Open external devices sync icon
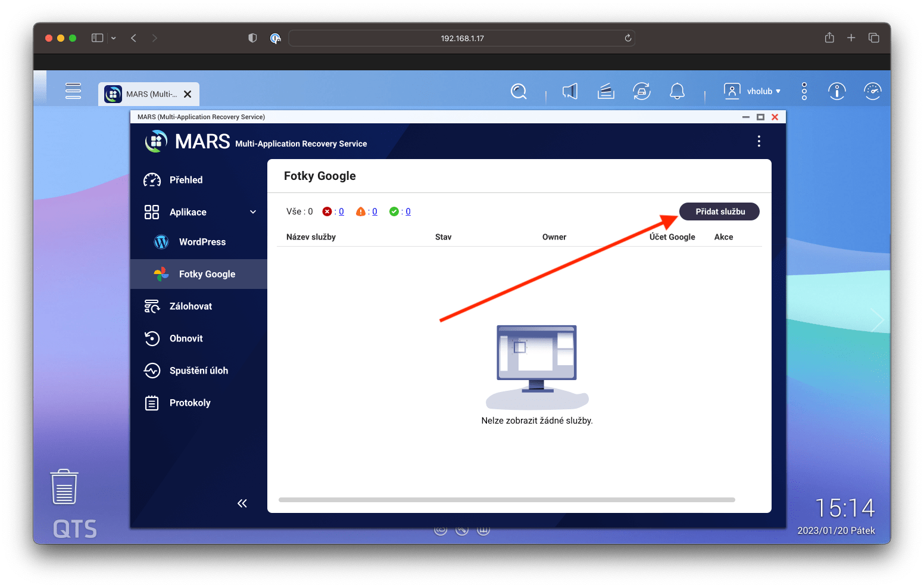The width and height of the screenshot is (924, 588). 641,91
